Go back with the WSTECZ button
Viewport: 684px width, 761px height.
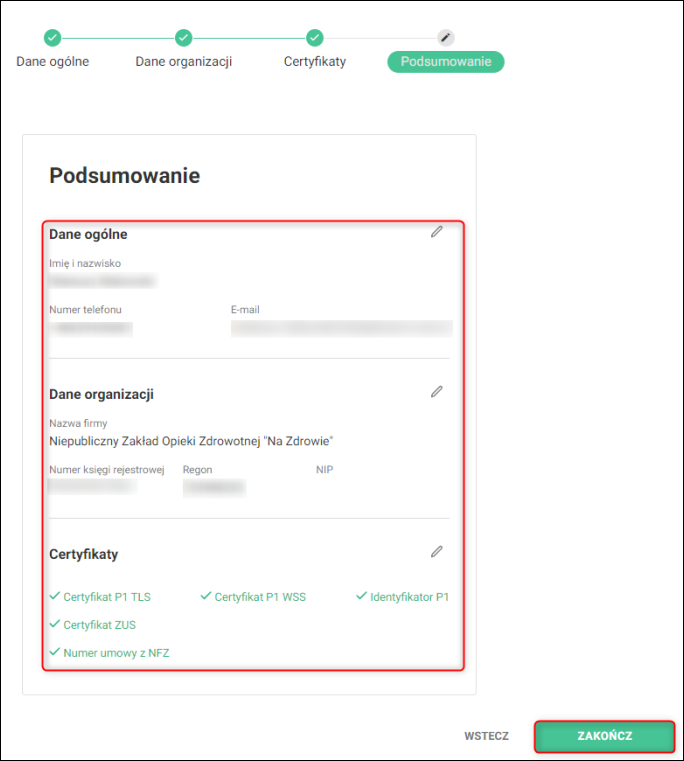pos(486,736)
